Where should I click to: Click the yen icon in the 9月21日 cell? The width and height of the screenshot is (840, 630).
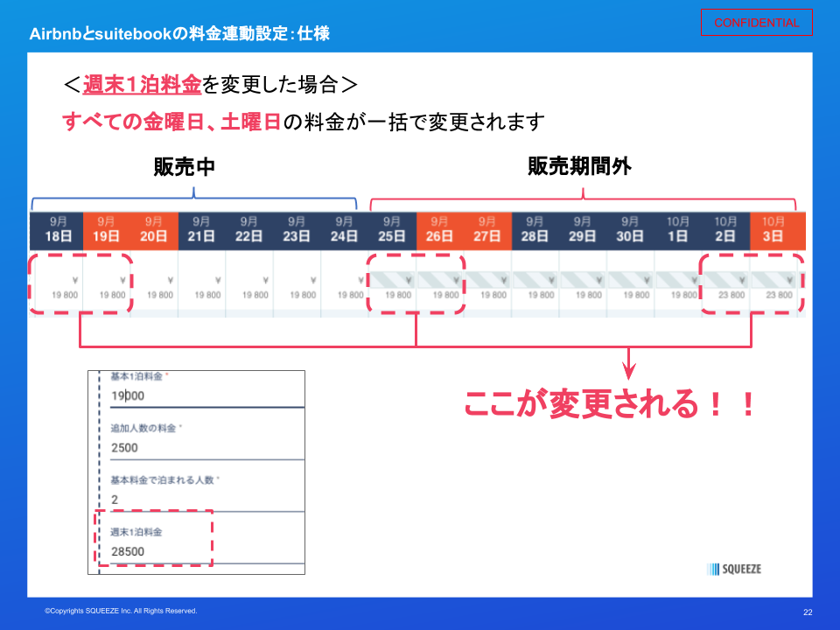pos(218,280)
